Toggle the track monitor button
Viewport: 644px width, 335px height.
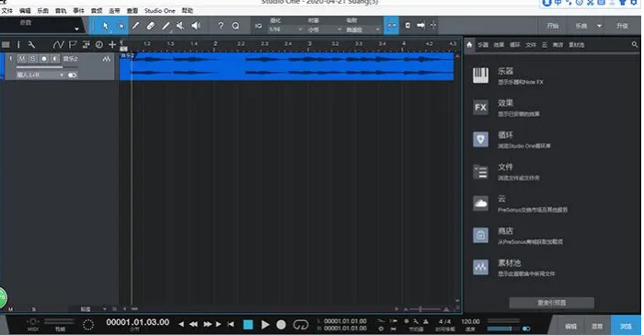click(54, 59)
